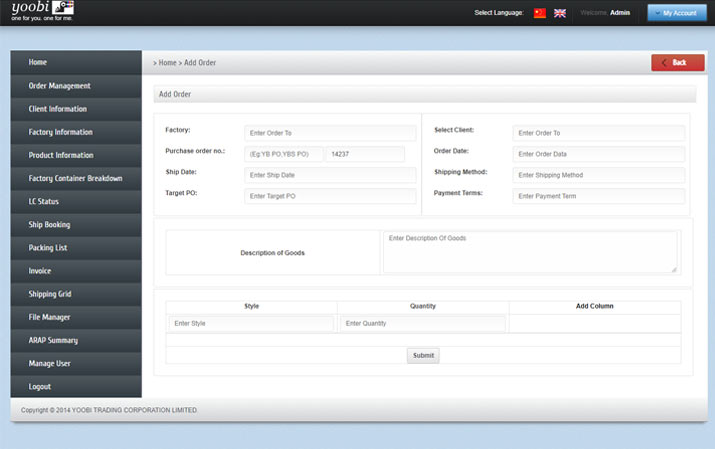Click the Admin username text
This screenshot has width=715, height=449.
click(620, 13)
